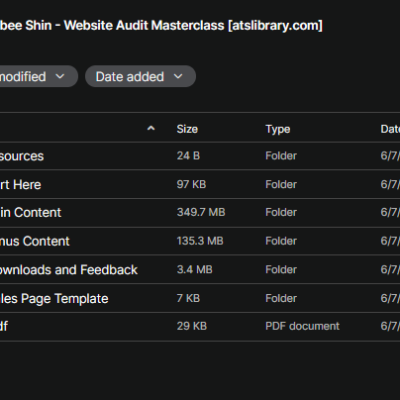Click the 7 KB size value

(188, 298)
